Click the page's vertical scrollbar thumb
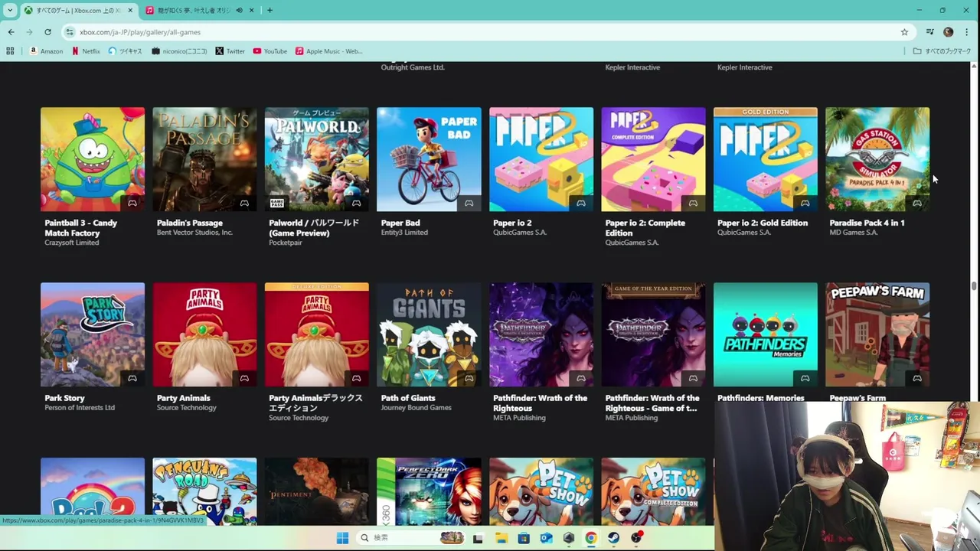This screenshot has width=980, height=551. pyautogui.click(x=974, y=286)
